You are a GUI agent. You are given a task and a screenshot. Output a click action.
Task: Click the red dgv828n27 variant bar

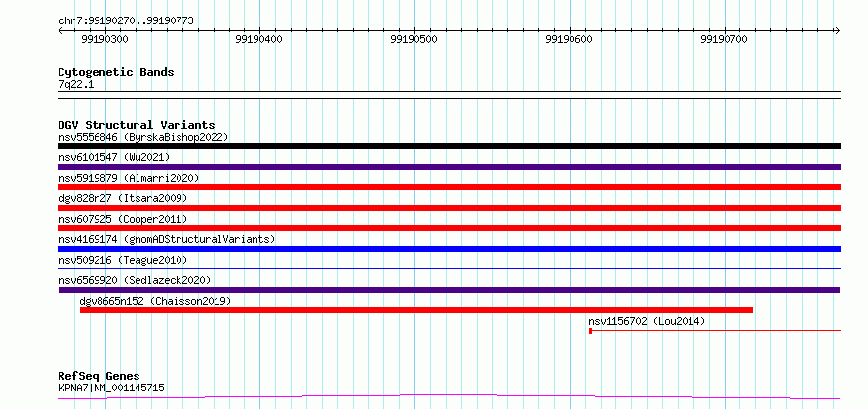449,208
